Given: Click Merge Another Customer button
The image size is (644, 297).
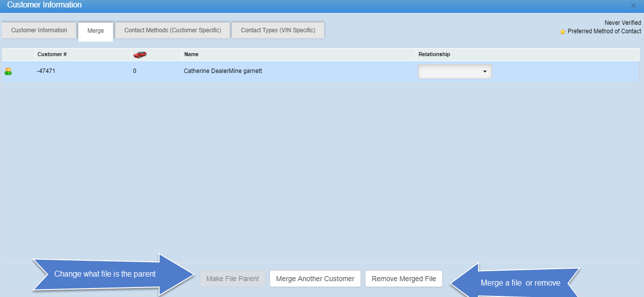Looking at the screenshot, I should [x=315, y=279].
